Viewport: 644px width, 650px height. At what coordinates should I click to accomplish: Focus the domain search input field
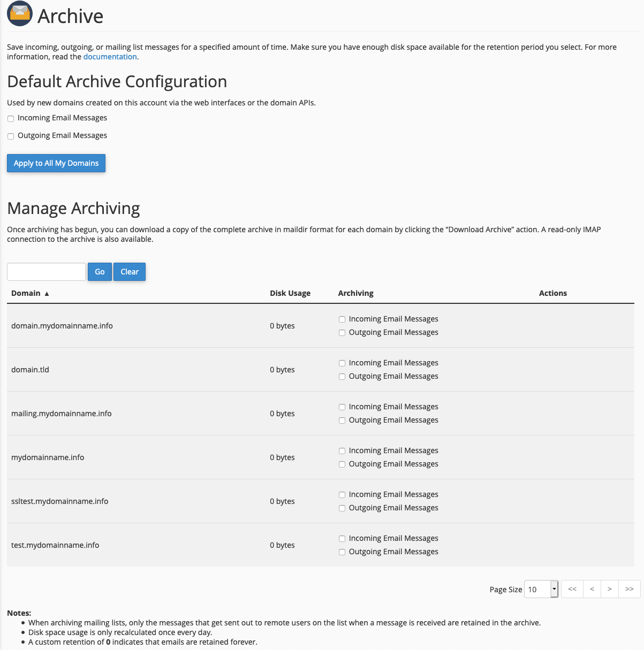(x=47, y=272)
